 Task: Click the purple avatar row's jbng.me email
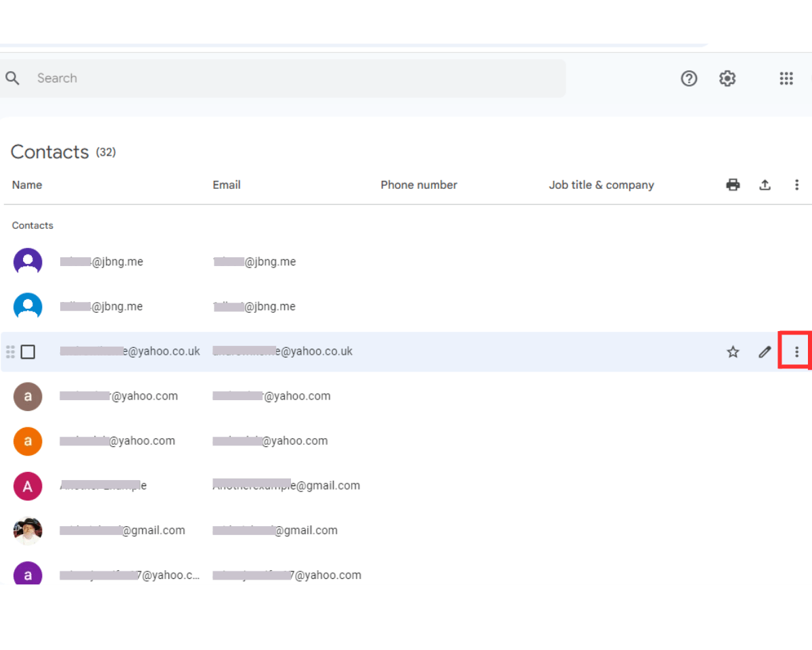pos(254,261)
